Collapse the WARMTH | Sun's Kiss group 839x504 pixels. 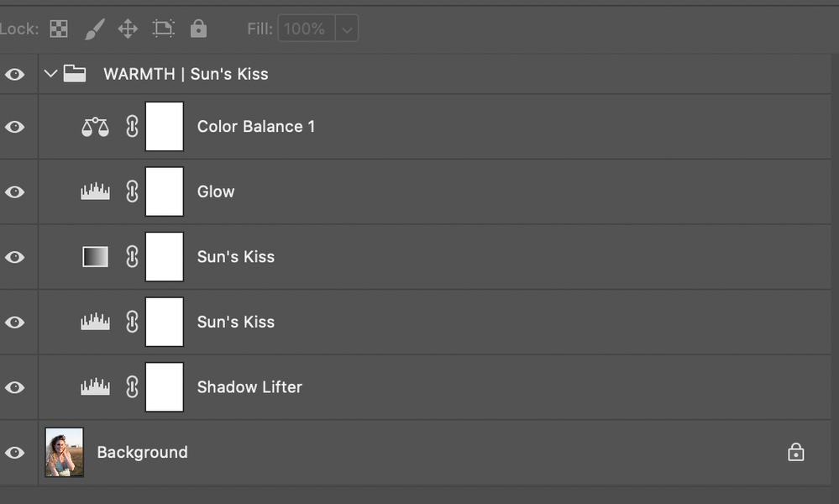pos(50,74)
